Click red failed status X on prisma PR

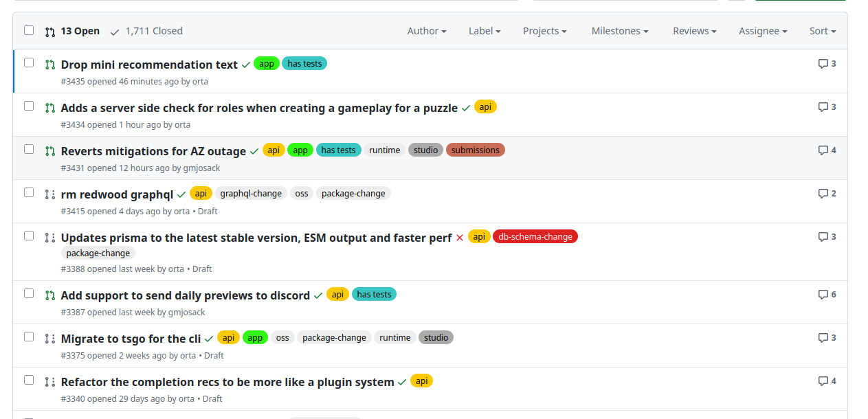460,238
